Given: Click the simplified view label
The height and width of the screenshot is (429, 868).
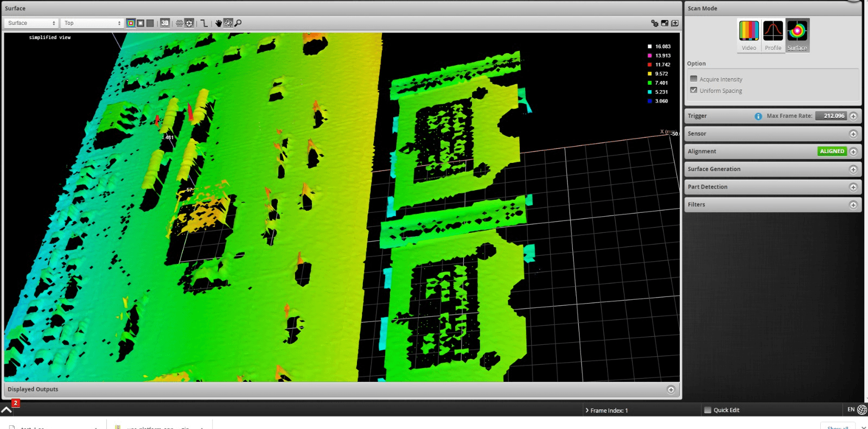Looking at the screenshot, I should pos(50,37).
